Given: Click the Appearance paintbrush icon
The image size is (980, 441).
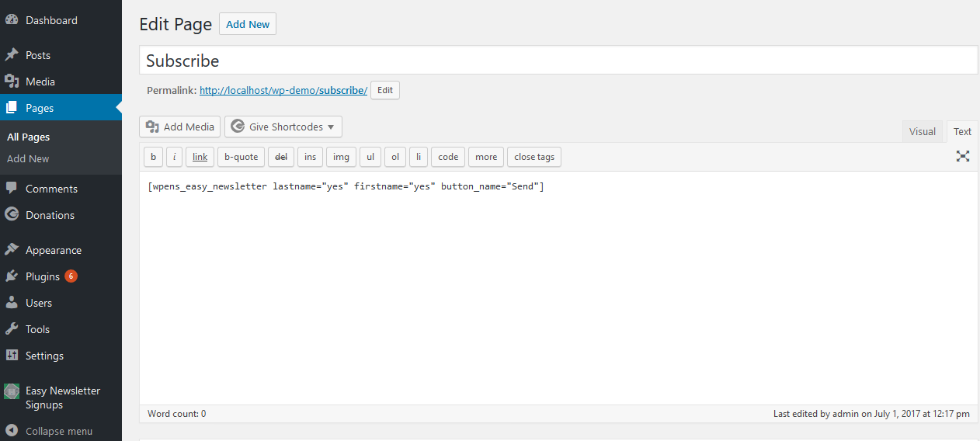Looking at the screenshot, I should point(12,250).
